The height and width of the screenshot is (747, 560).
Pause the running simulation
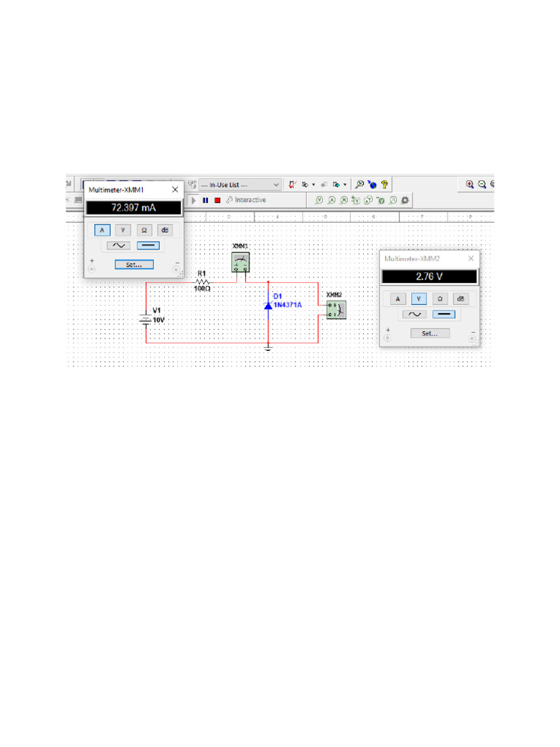tap(205, 200)
